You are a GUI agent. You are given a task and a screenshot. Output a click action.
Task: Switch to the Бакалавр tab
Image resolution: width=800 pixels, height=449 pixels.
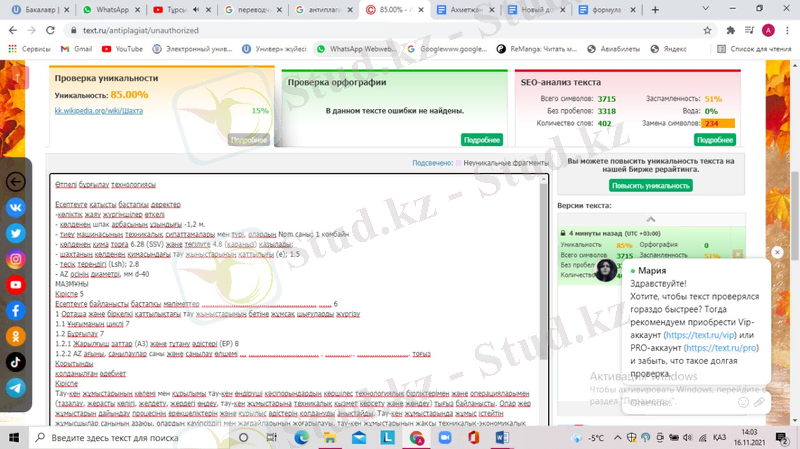pos(41,10)
